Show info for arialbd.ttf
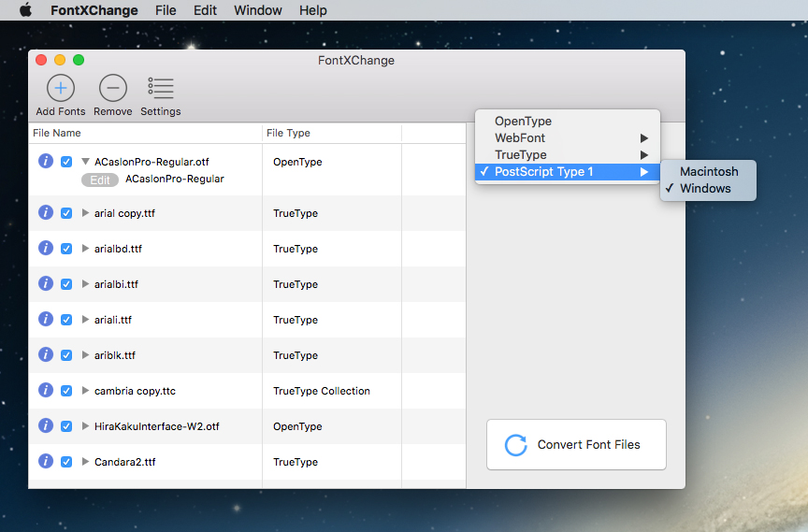 coord(46,248)
